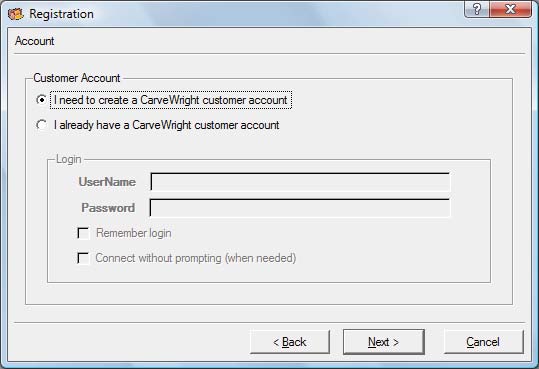
Task: Click the UserName input field
Action: coord(300,182)
